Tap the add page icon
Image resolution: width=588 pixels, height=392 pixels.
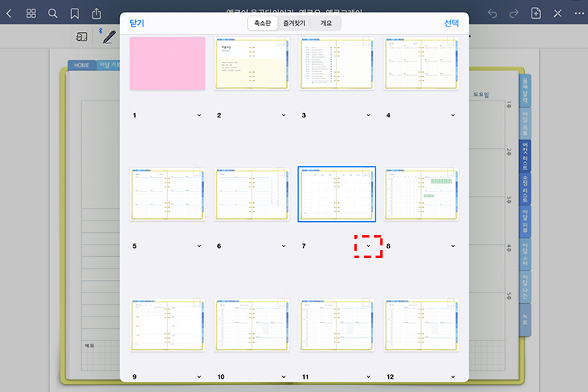click(536, 13)
